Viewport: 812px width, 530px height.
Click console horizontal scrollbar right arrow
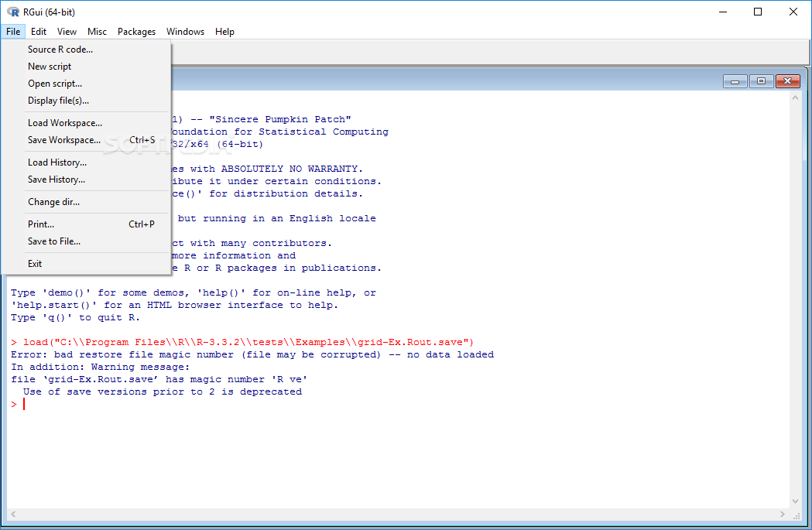tap(783, 514)
